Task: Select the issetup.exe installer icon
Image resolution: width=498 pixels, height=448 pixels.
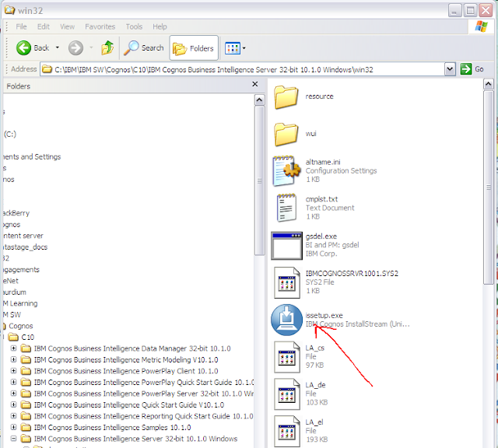Action: pos(286,320)
